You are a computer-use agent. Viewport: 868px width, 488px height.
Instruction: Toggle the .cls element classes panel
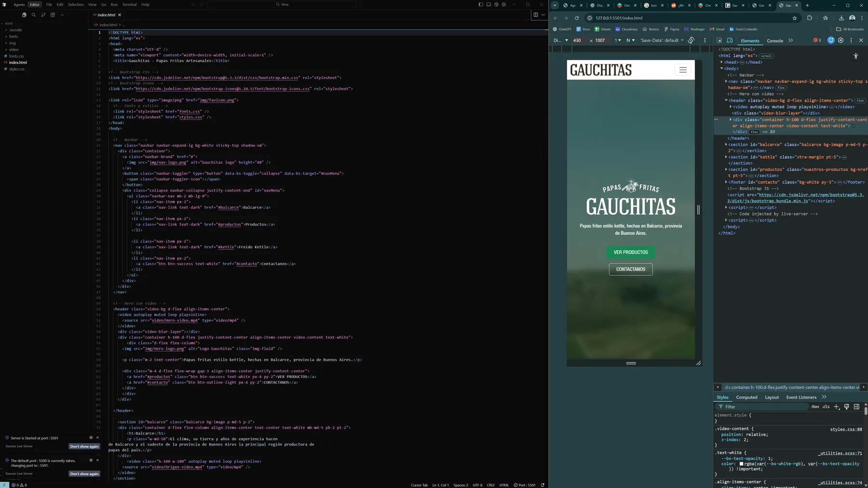(x=826, y=407)
